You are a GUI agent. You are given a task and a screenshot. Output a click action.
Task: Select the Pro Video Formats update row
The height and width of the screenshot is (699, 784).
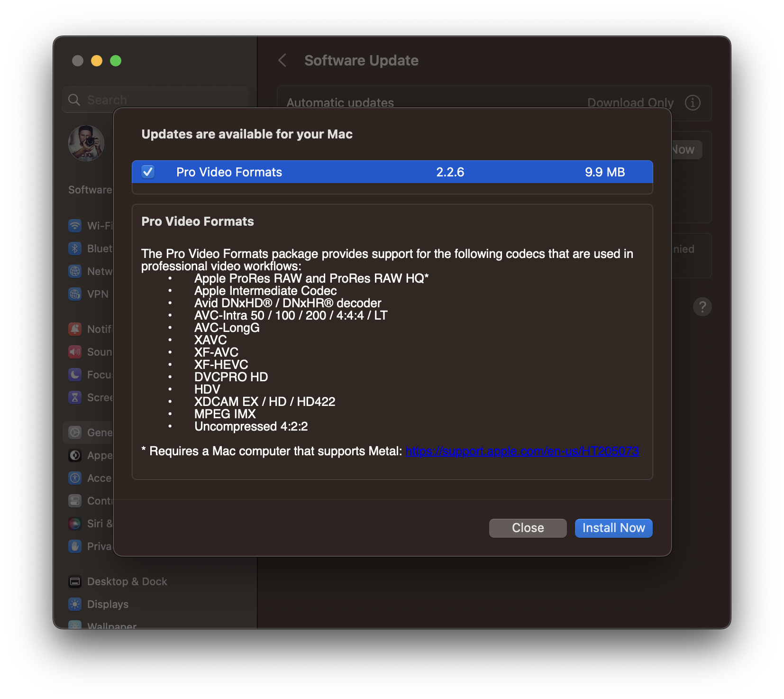pos(392,172)
